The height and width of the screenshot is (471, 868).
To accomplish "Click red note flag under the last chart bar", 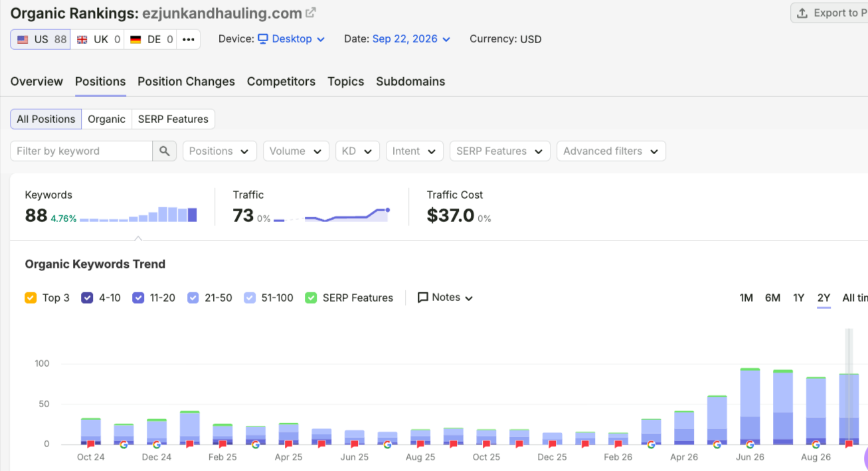I will tap(849, 444).
